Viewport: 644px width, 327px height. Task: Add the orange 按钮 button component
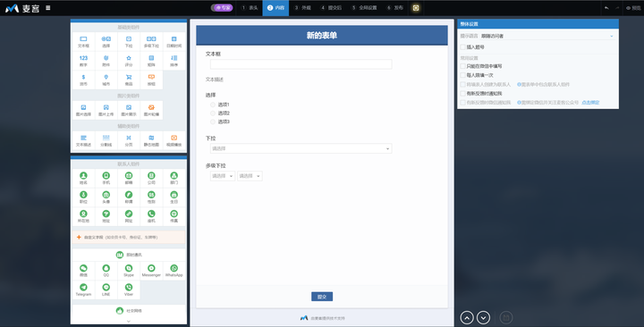(x=151, y=80)
